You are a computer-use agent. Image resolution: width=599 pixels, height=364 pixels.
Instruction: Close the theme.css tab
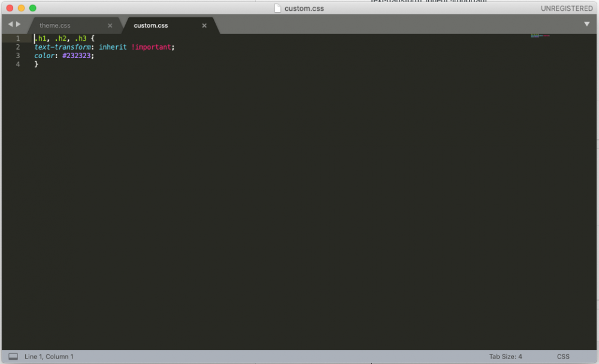point(110,26)
